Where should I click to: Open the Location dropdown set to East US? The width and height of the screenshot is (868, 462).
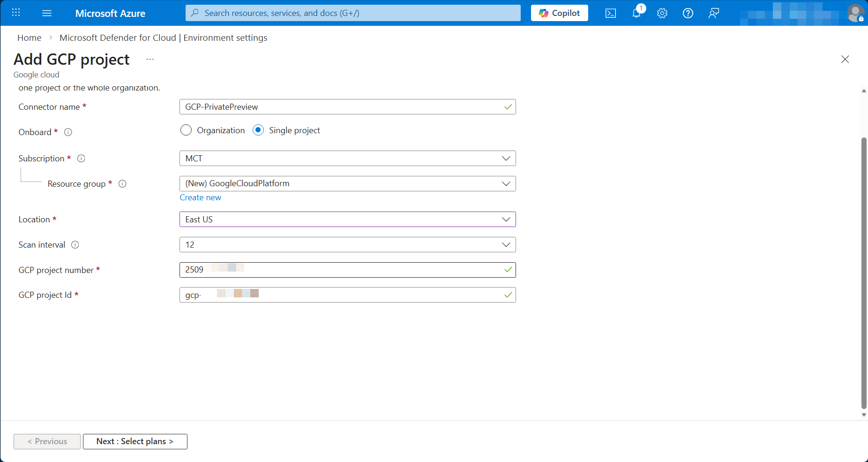(347, 220)
